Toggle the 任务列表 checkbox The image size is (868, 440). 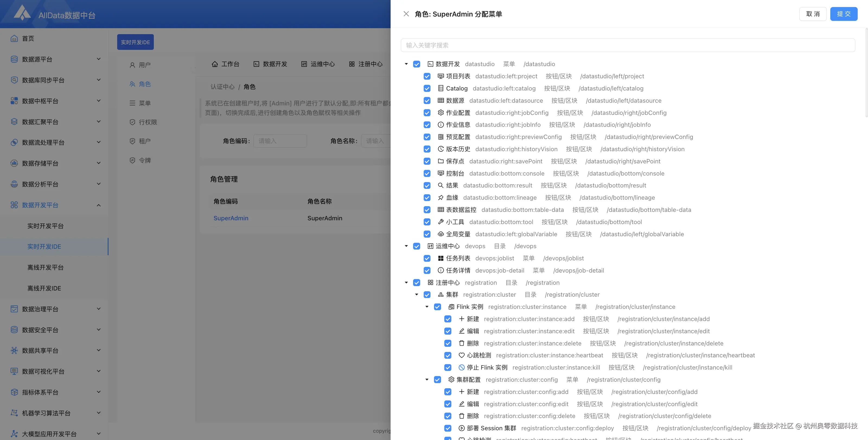pos(427,258)
